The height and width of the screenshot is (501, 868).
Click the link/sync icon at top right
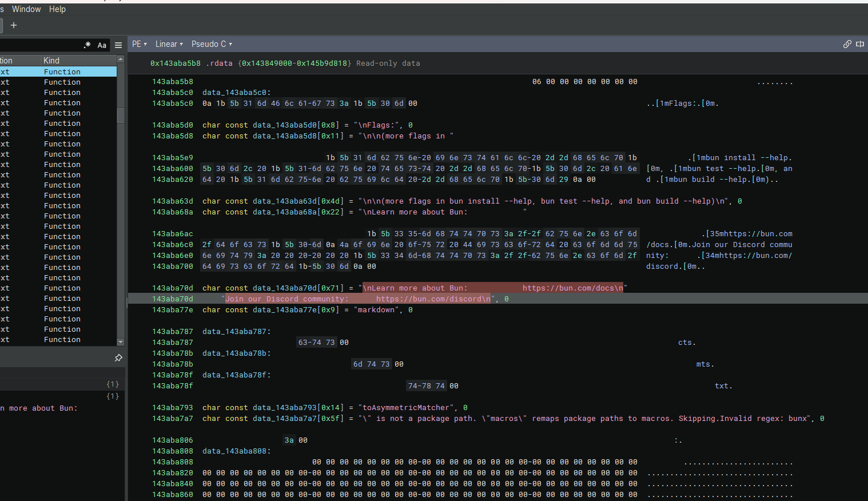pyautogui.click(x=847, y=44)
